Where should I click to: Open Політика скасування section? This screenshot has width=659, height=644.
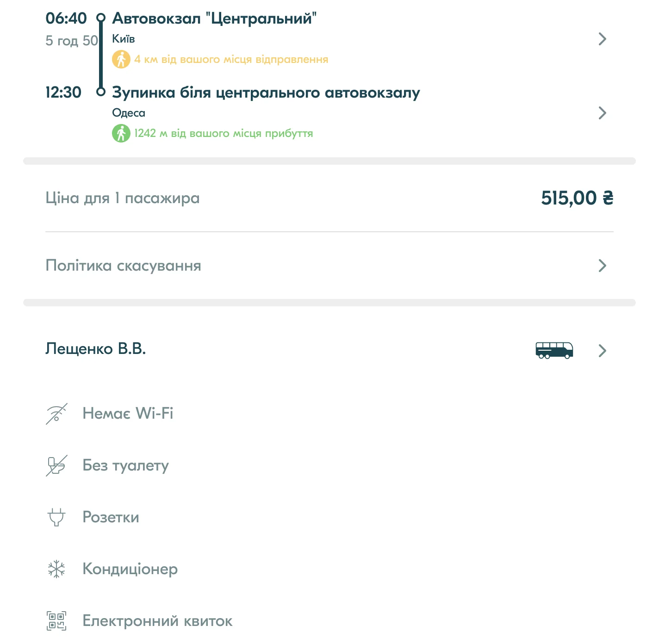point(123,266)
